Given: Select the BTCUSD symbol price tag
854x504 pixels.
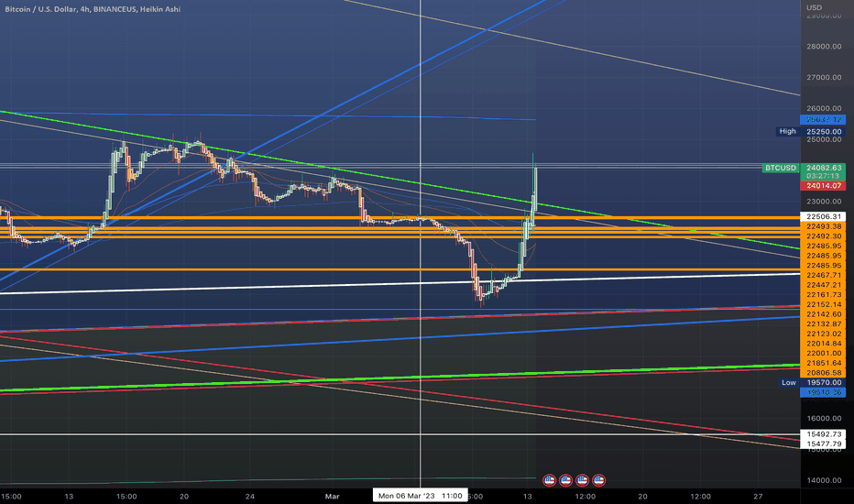Looking at the screenshot, I should point(781,168).
